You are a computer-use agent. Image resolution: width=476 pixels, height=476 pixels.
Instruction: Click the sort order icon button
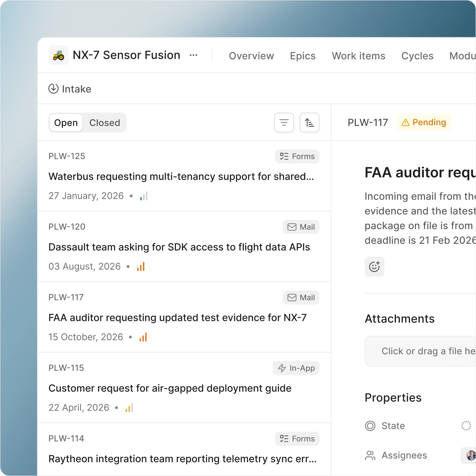tap(309, 122)
